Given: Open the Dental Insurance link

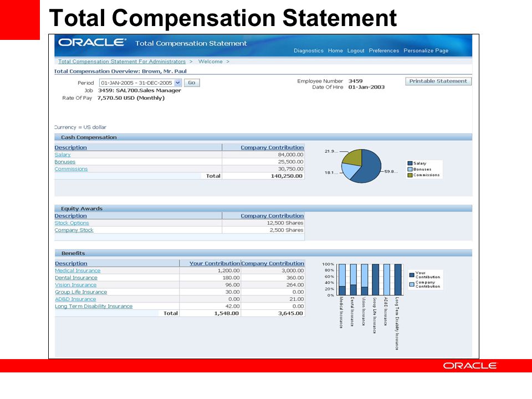Looking at the screenshot, I should [76, 278].
